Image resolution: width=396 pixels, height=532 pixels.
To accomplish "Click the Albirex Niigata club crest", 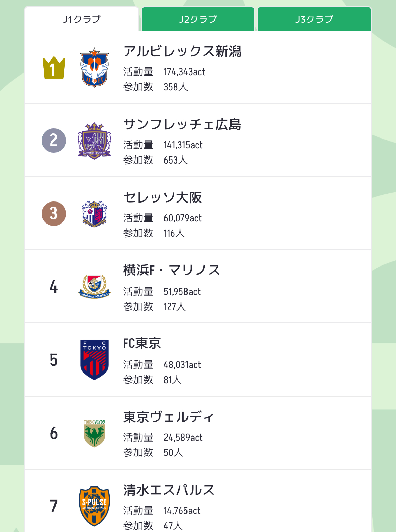I will point(94,67).
